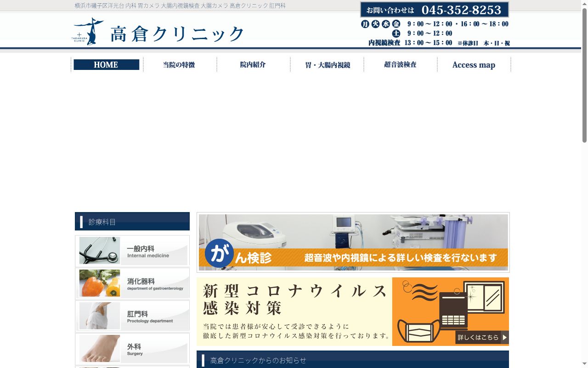Click the foot thumbnail beside 外科
The image size is (588, 368).
click(100, 349)
